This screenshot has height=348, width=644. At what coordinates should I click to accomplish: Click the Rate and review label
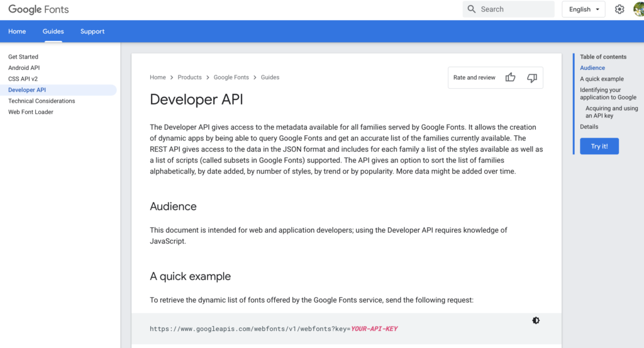pos(474,77)
